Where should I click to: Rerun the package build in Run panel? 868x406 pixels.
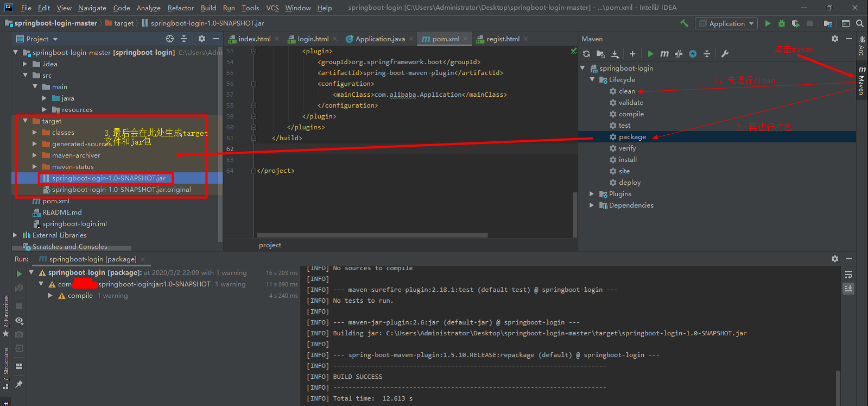tap(19, 273)
